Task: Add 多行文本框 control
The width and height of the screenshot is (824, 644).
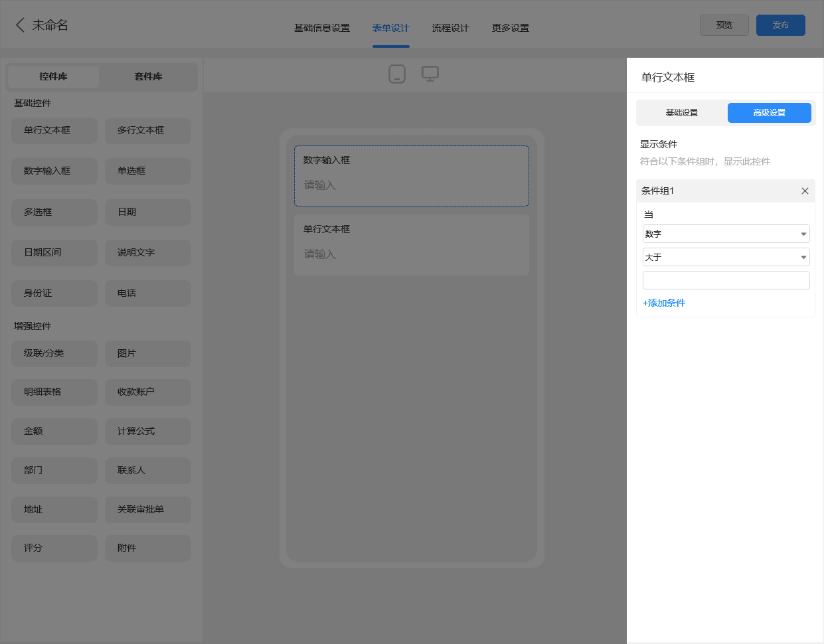Action: pyautogui.click(x=148, y=131)
